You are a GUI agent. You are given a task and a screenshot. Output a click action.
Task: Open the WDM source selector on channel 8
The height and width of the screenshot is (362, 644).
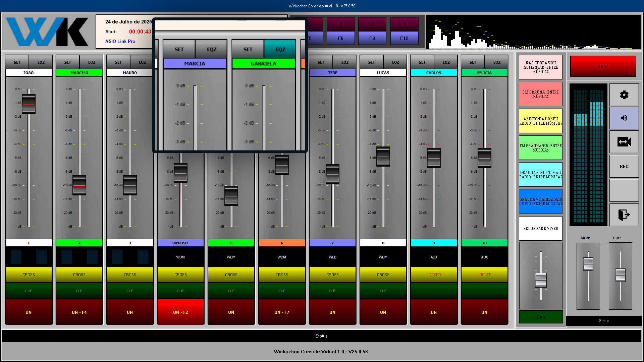coord(383,257)
